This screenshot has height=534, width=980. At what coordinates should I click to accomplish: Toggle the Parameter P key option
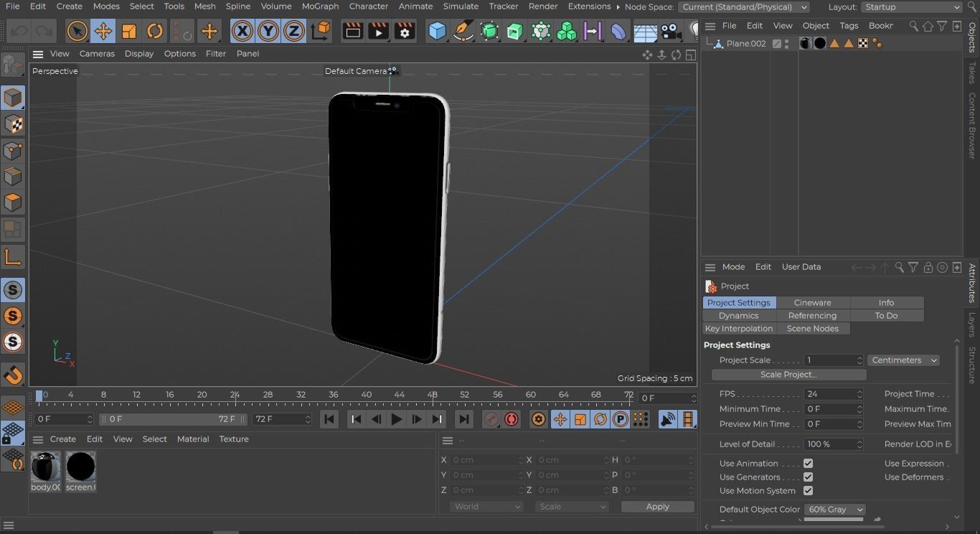[x=621, y=419]
